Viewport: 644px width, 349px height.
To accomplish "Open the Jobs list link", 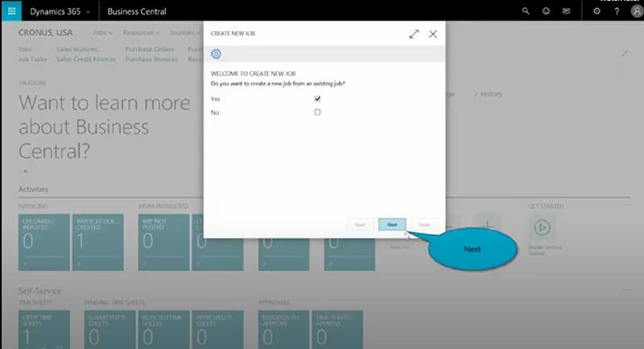I will point(25,49).
